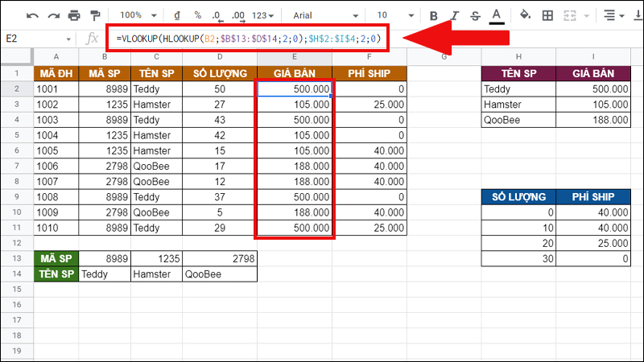The height and width of the screenshot is (362, 644).
Task: Click the blue SỐ LƯỢNG header
Action: (518, 197)
